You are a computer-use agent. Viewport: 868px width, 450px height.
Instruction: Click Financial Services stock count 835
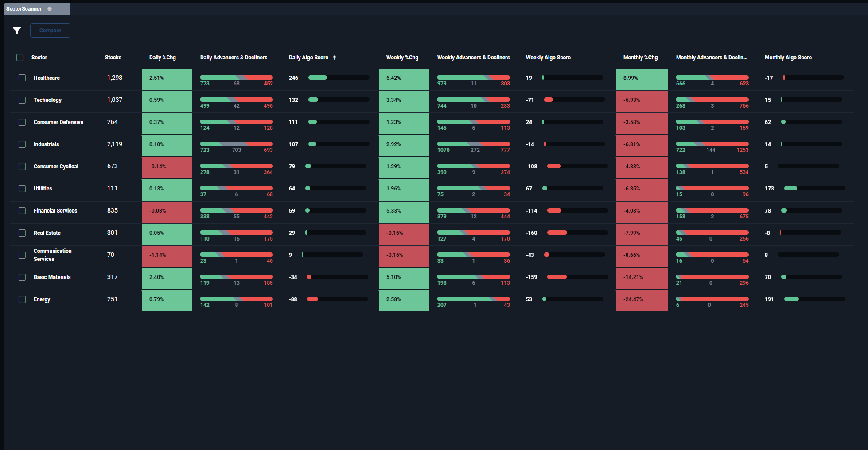(x=113, y=210)
